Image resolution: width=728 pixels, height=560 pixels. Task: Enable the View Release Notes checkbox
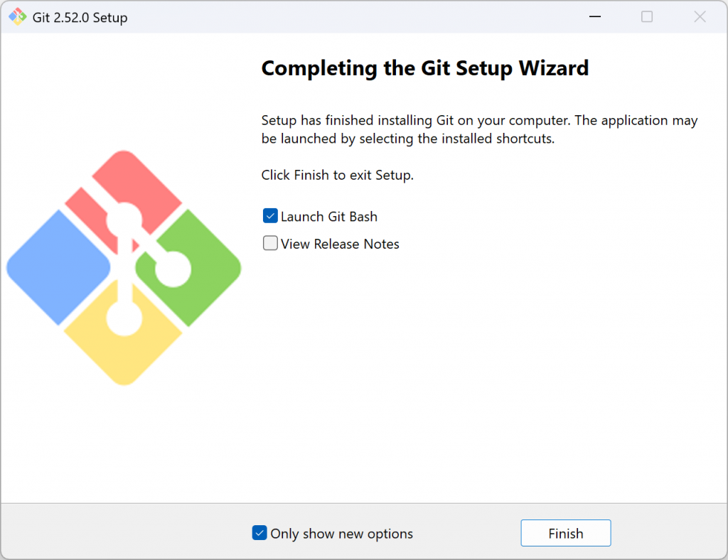(270, 244)
